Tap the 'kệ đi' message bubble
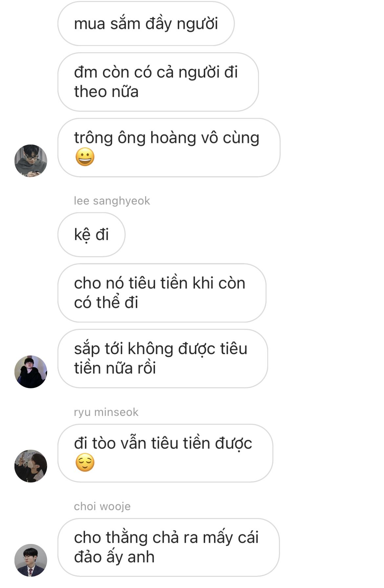The height and width of the screenshot is (588, 384). point(92,235)
